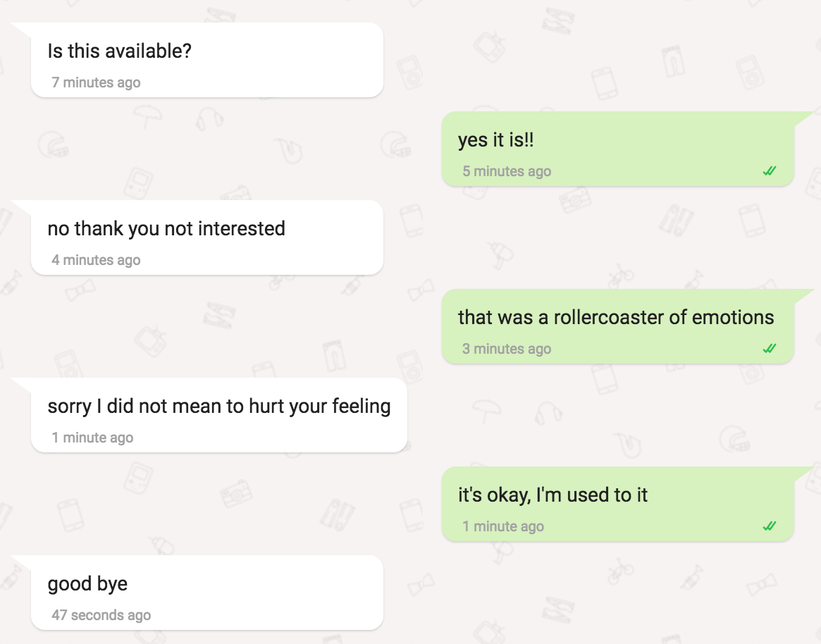Select the "yes it is!!" green bubble
821x644 pixels.
point(618,149)
